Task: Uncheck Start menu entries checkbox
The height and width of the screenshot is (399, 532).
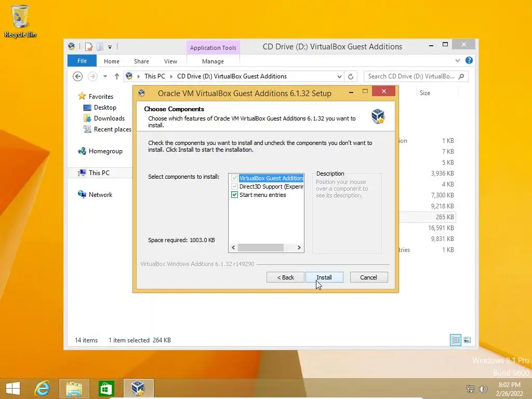Action: point(234,195)
